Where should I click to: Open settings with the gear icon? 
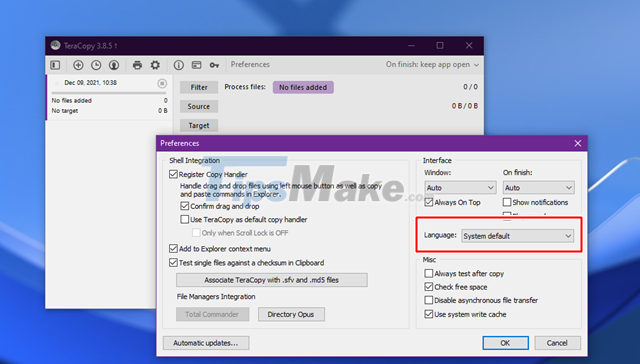(155, 65)
